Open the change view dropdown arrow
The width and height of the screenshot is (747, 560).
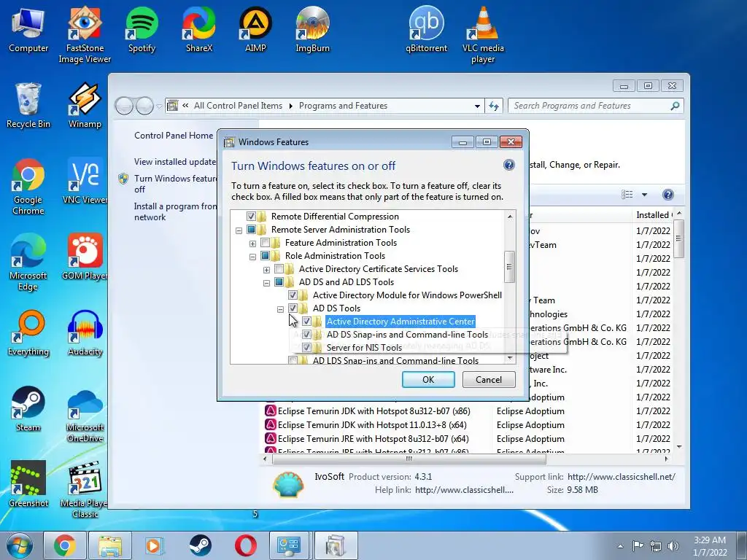[x=644, y=194]
